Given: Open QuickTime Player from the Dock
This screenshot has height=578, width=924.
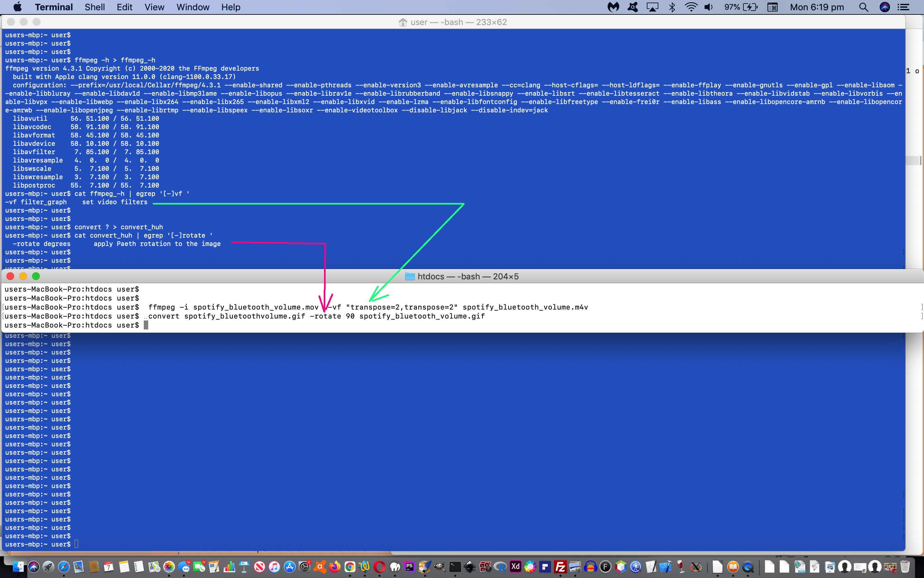Looking at the screenshot, I should point(748,566).
